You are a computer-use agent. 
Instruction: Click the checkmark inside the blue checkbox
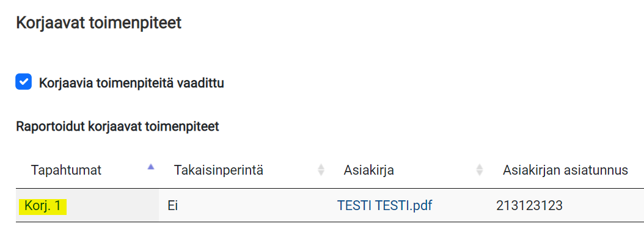pyautogui.click(x=23, y=82)
